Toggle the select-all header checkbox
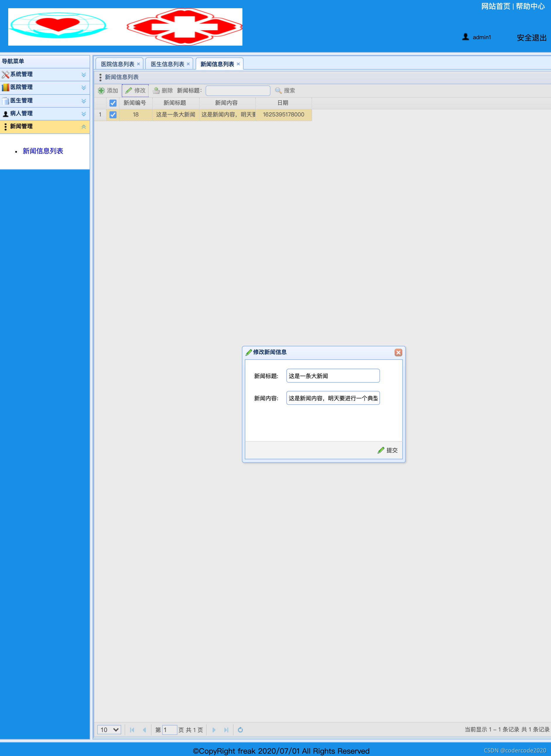 tap(113, 103)
